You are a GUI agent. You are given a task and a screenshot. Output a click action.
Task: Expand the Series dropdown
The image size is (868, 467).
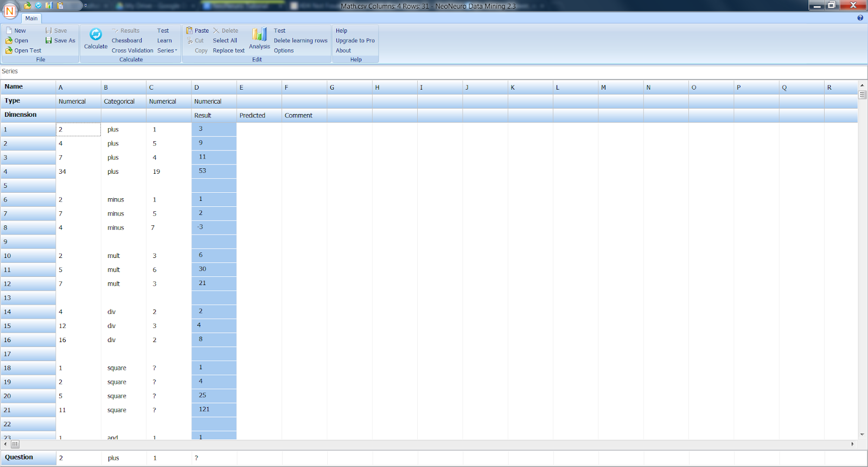tap(167, 51)
